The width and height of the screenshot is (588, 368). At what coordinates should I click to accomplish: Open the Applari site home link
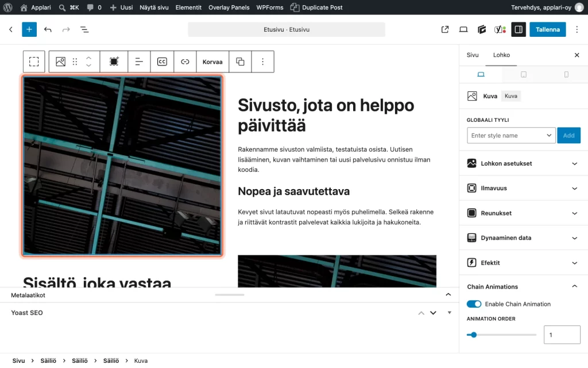pos(36,7)
